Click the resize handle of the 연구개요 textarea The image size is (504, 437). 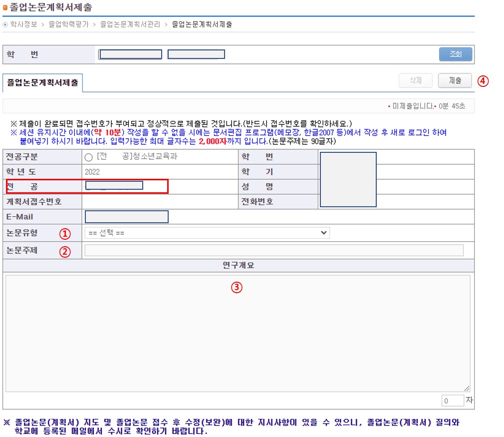point(467,389)
